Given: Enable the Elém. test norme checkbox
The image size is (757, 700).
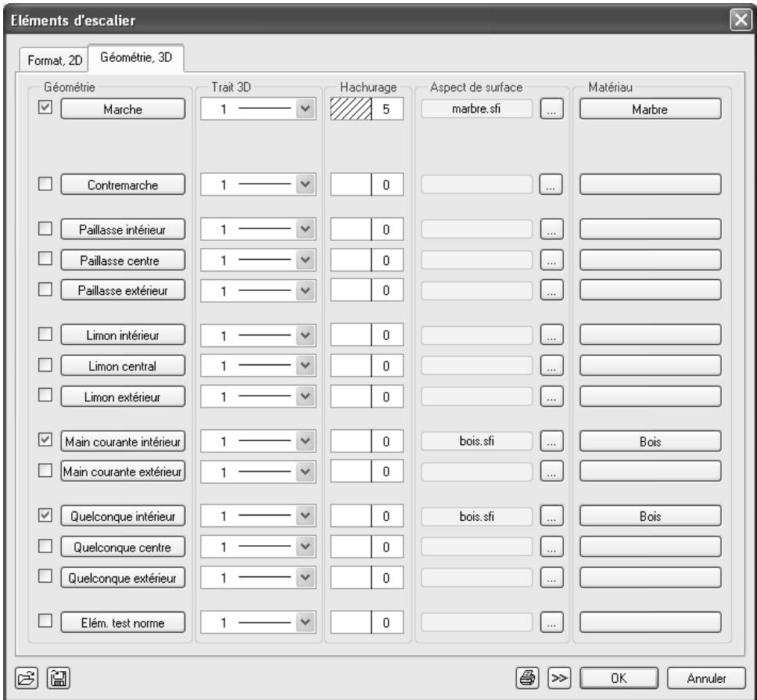Looking at the screenshot, I should (45, 620).
